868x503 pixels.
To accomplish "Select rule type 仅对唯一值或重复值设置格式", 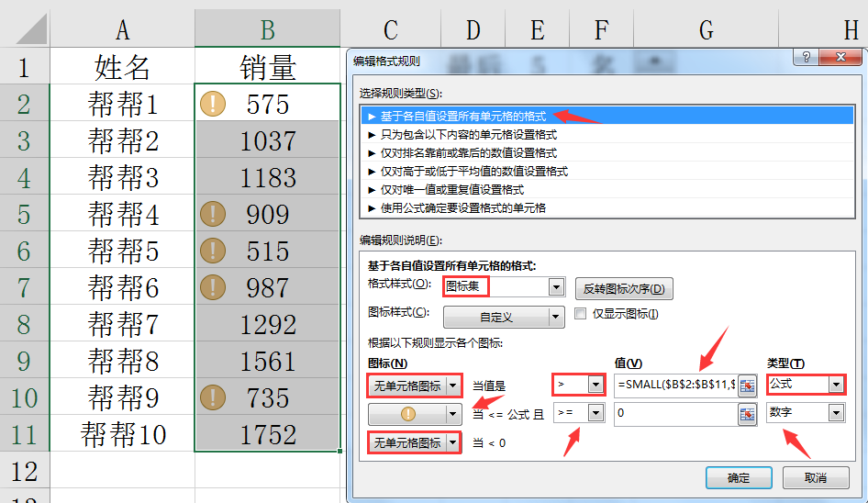I will (606, 189).
